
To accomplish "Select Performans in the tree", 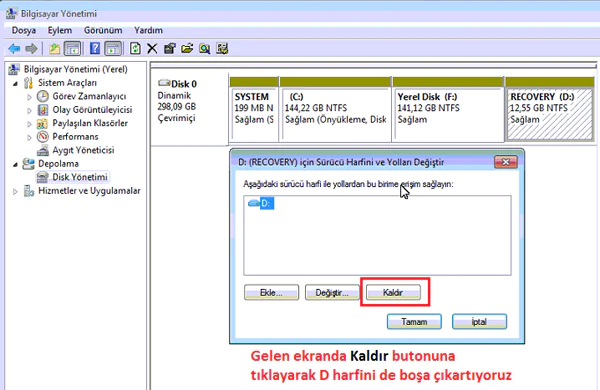I will click(x=75, y=137).
